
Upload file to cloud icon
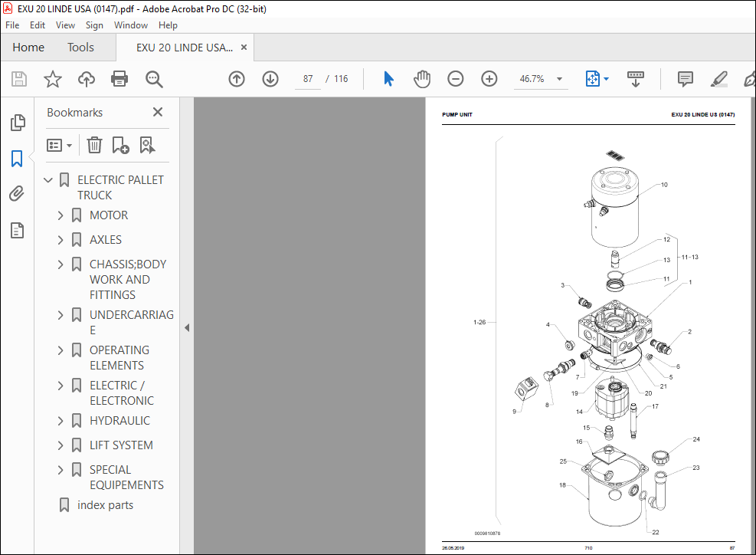pyautogui.click(x=87, y=79)
